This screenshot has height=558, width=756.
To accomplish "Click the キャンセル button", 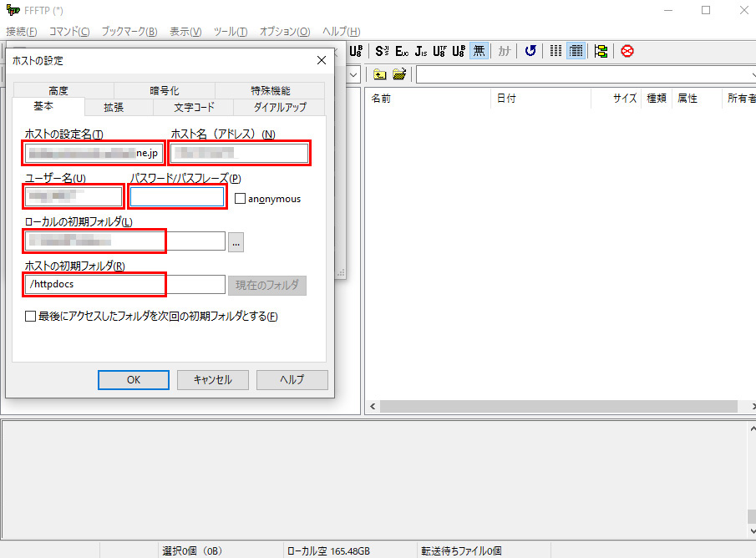I will [x=212, y=379].
